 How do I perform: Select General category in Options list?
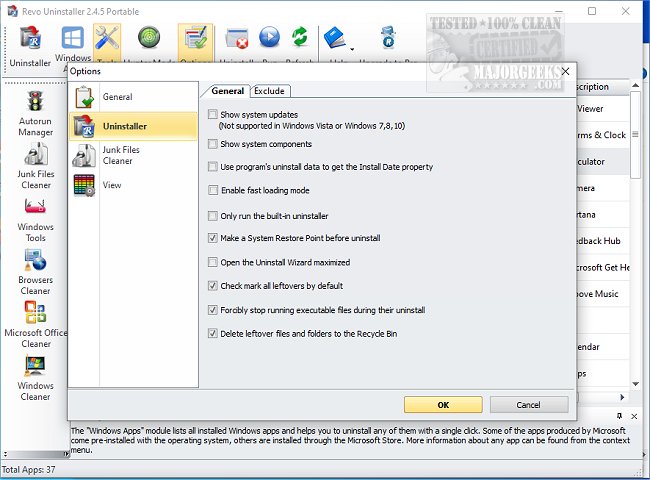[133, 97]
